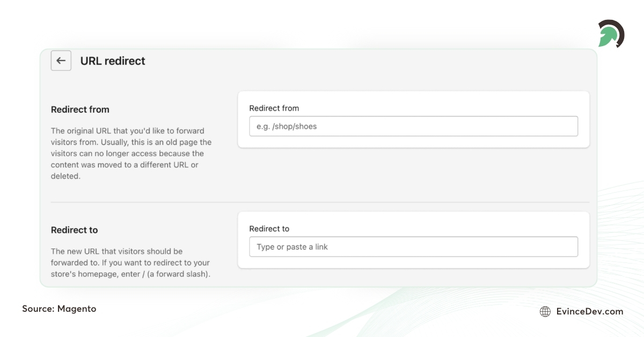Image resolution: width=644 pixels, height=337 pixels.
Task: Click the URL redirect page title
Action: (x=112, y=61)
